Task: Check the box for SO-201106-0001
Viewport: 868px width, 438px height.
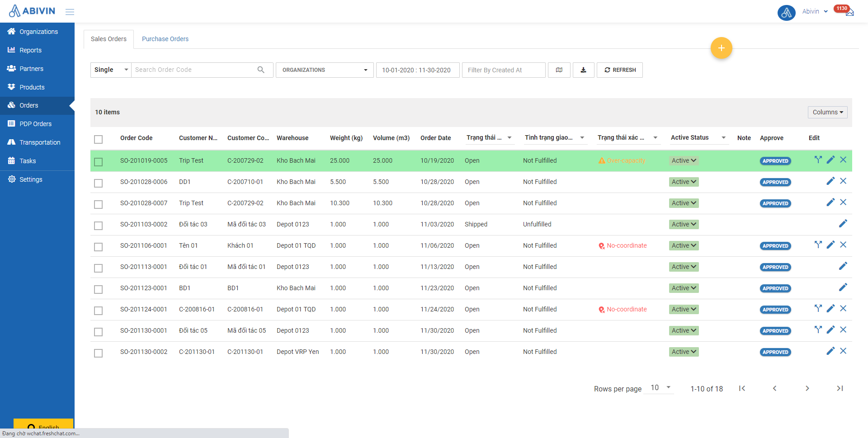Action: [x=98, y=247]
